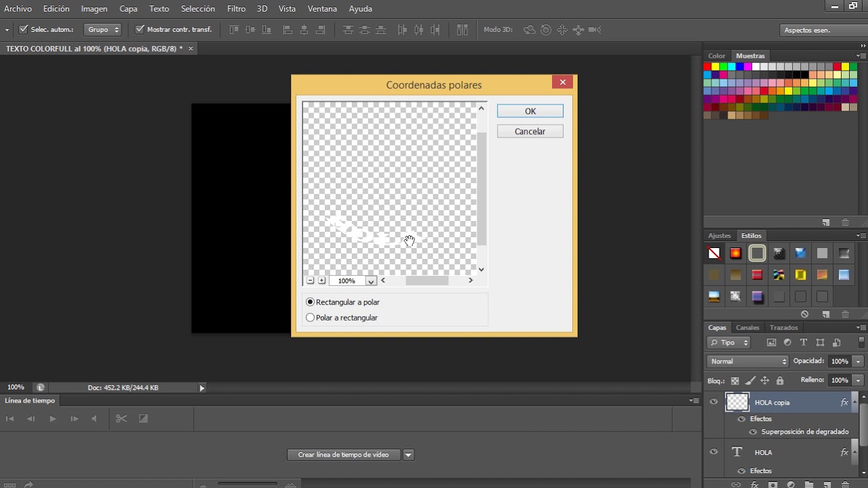The image size is (868, 488).
Task: Click the lock transparent pixels icon
Action: coord(734,381)
